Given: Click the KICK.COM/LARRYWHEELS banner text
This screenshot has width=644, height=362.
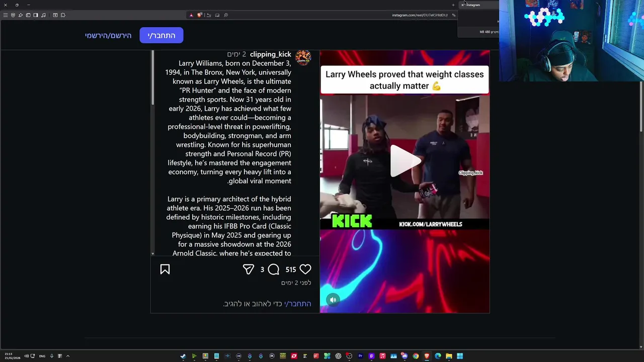Looking at the screenshot, I should (x=430, y=224).
